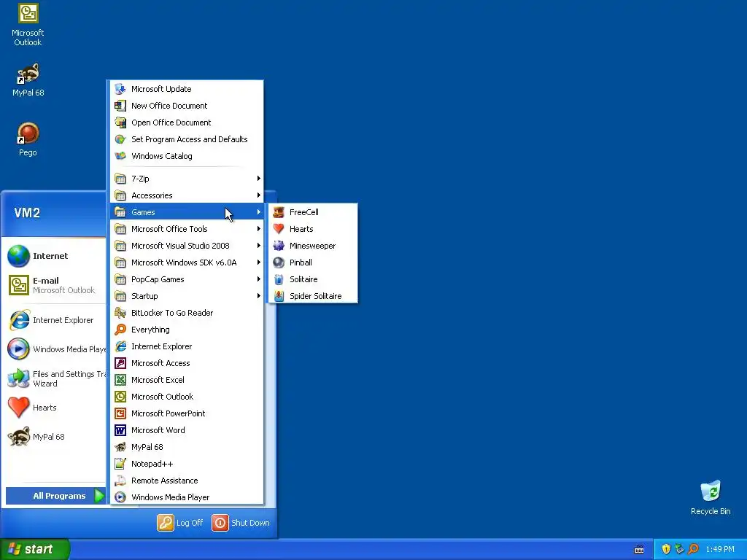The image size is (747, 560).
Task: Click the Microsoft Update icon
Action: (120, 89)
